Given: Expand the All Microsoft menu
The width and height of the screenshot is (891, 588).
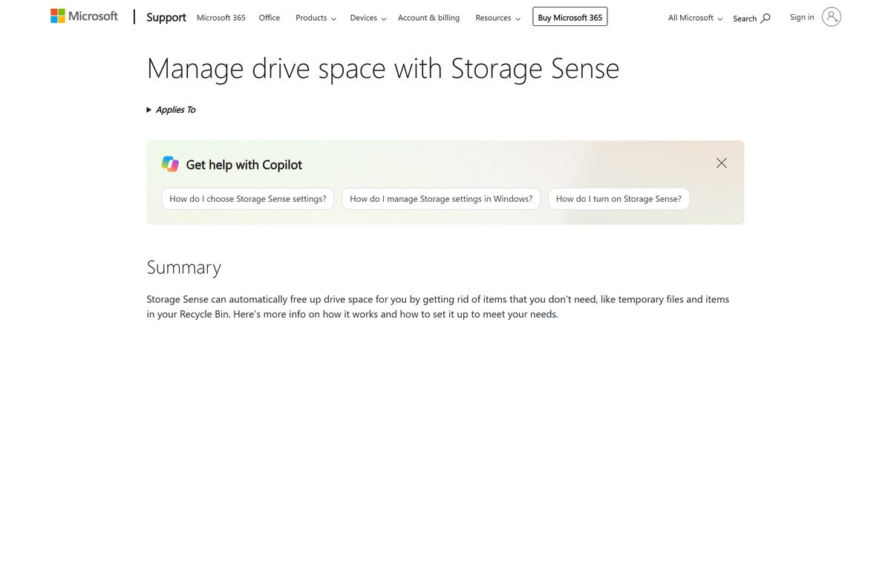Looking at the screenshot, I should pyautogui.click(x=695, y=17).
